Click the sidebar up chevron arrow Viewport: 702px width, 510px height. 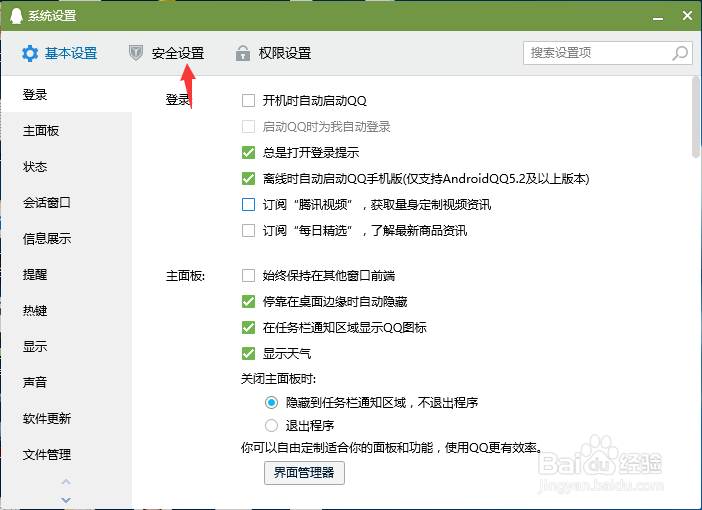click(66, 482)
